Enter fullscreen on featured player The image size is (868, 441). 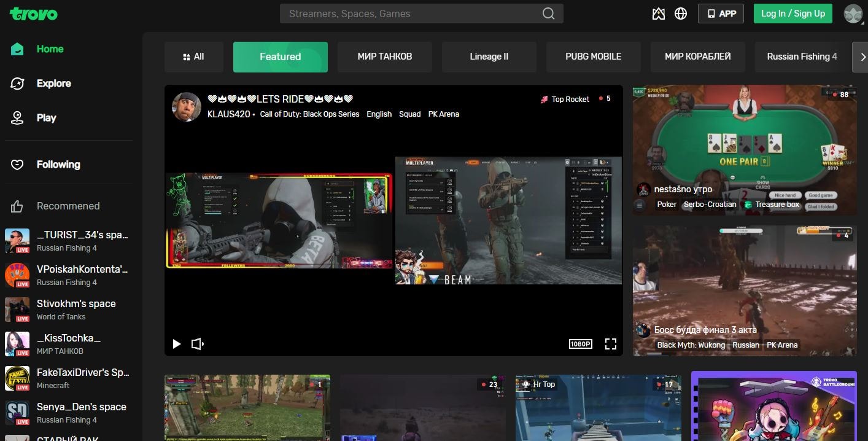[x=610, y=344]
